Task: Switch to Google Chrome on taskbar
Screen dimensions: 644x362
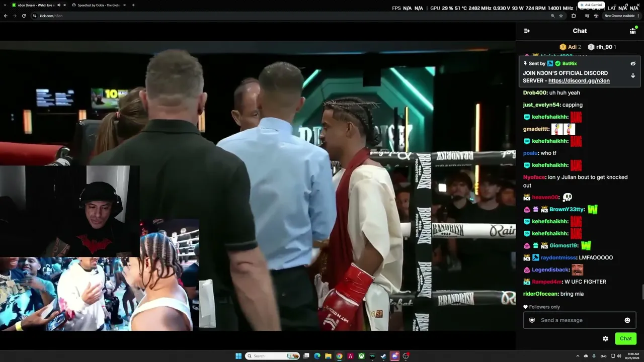Action: coord(339,356)
